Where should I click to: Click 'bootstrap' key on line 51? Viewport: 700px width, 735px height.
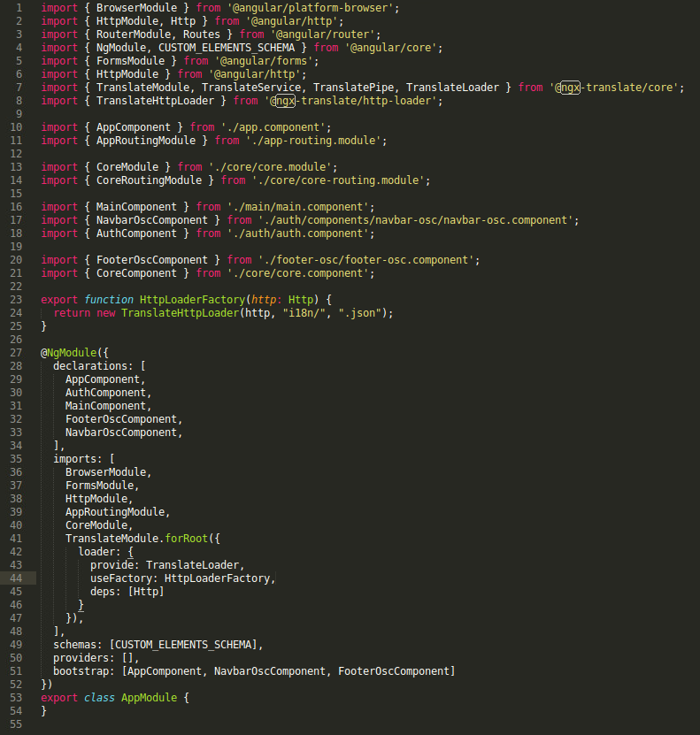[81, 671]
